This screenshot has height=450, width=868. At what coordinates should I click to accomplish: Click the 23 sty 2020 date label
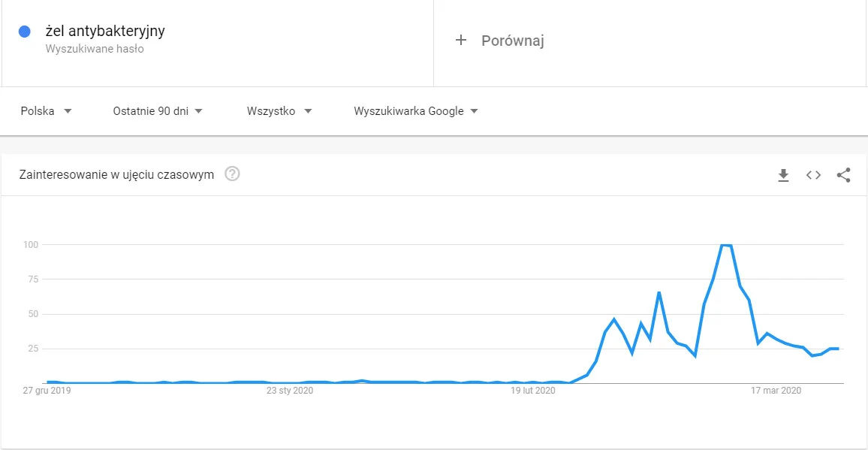[x=290, y=391]
